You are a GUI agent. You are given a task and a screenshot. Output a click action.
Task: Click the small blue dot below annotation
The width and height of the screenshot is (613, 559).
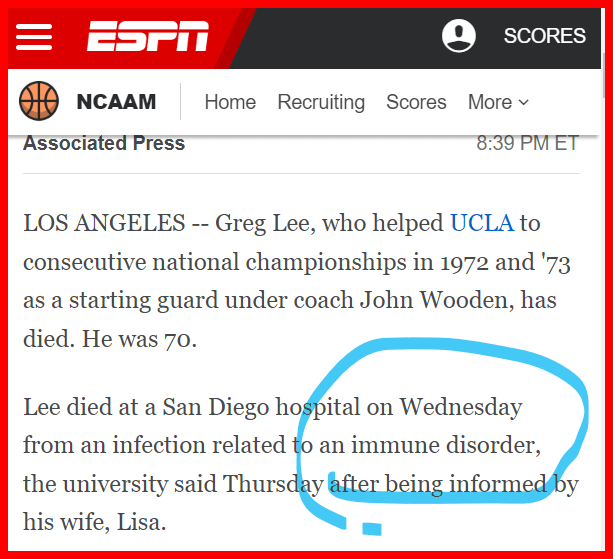tap(371, 528)
